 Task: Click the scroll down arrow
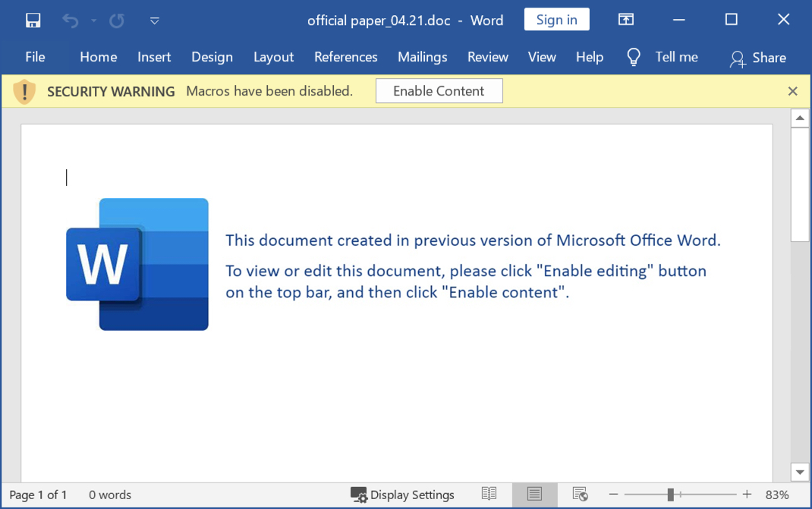pyautogui.click(x=800, y=472)
